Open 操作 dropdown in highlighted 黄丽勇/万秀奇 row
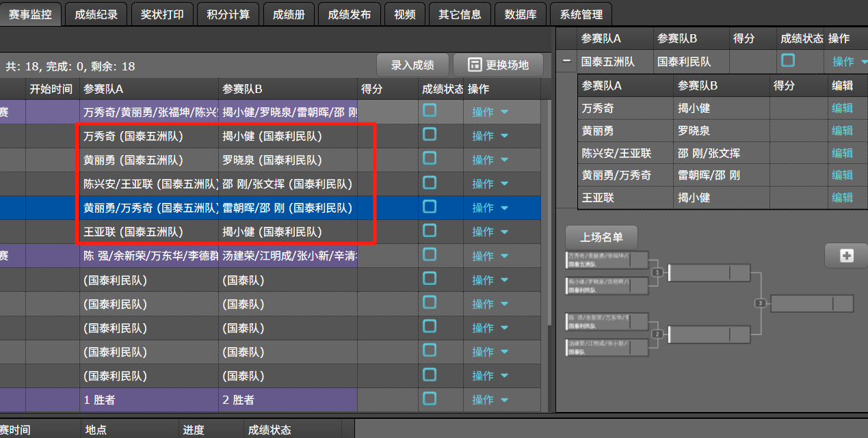The height and width of the screenshot is (438, 868). tap(490, 208)
